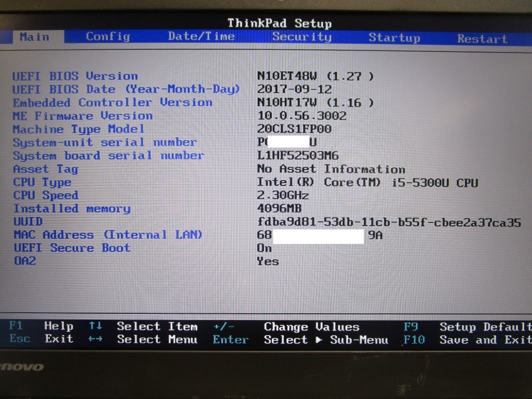The height and width of the screenshot is (399, 532).
Task: Select the BIOS date 2017-09-12
Action: pos(294,89)
